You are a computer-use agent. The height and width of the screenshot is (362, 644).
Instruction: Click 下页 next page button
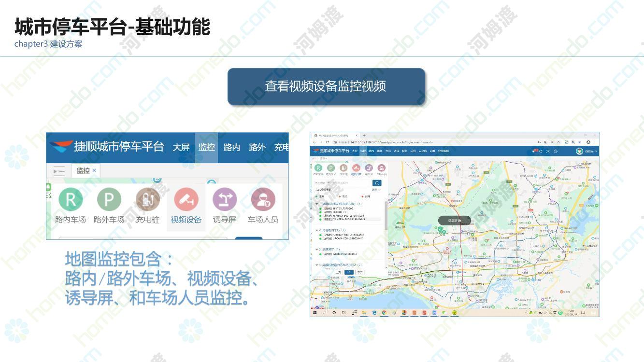(x=359, y=272)
